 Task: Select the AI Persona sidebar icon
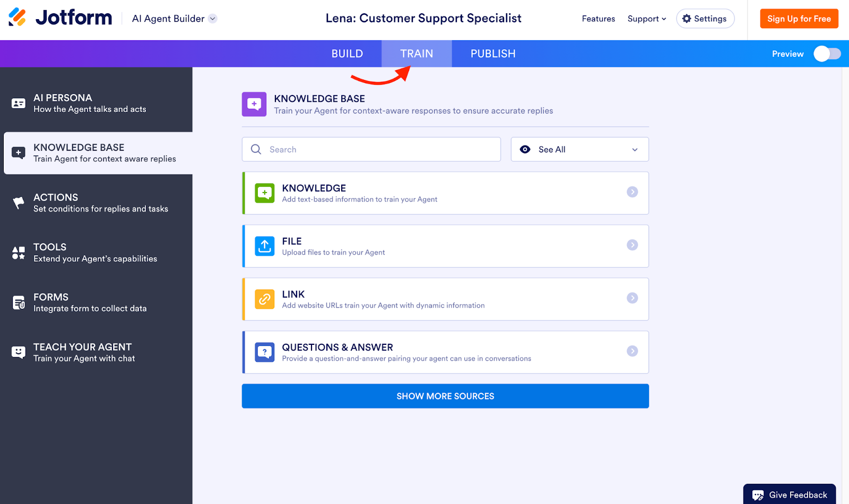(x=19, y=103)
